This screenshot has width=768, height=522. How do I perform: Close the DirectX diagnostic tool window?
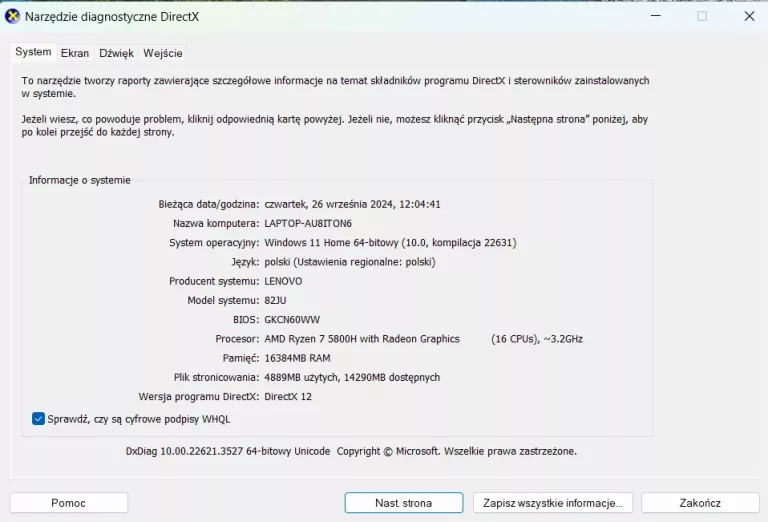click(749, 16)
